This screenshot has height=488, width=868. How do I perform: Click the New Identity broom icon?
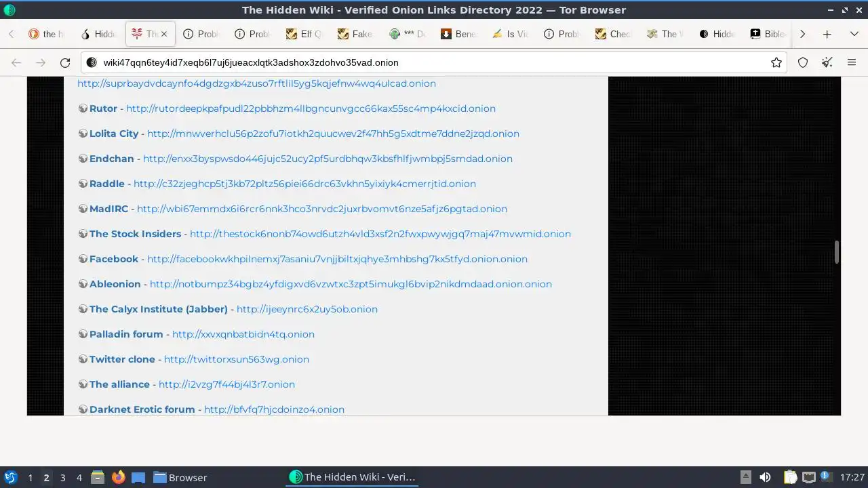click(827, 62)
